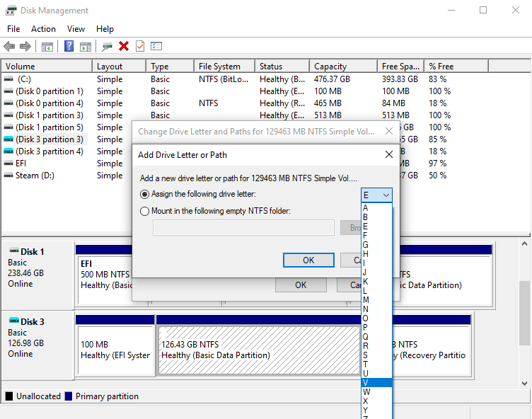Viewport: 532px width, 419px height.
Task: Click the Show/Hide Console Tree icon
Action: click(x=47, y=46)
